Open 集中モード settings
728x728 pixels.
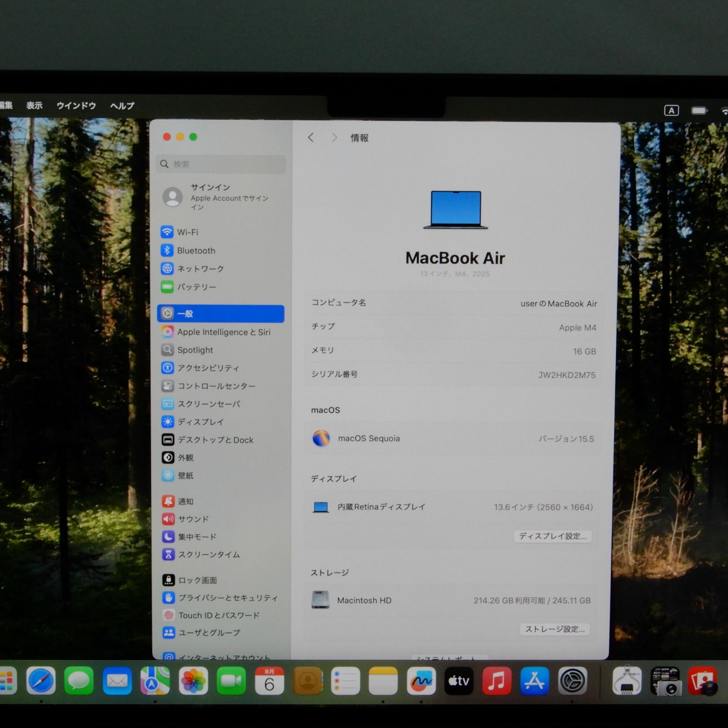(x=221, y=536)
